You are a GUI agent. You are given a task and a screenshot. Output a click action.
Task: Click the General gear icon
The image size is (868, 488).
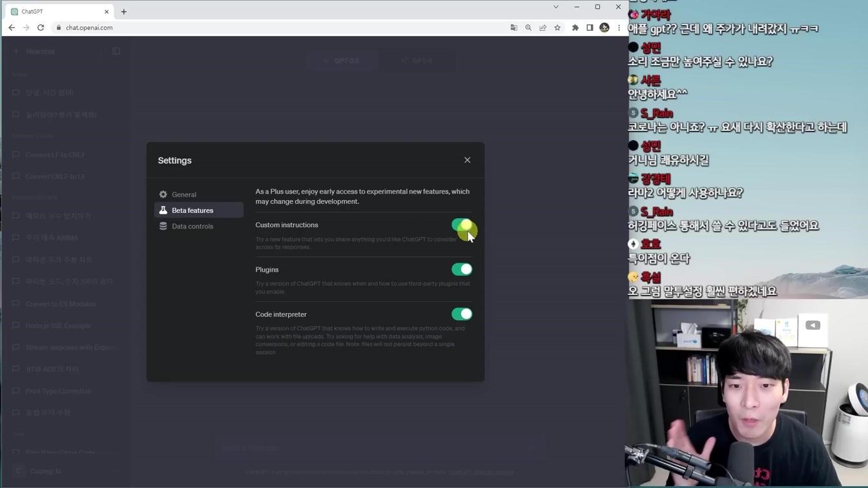pyautogui.click(x=163, y=194)
